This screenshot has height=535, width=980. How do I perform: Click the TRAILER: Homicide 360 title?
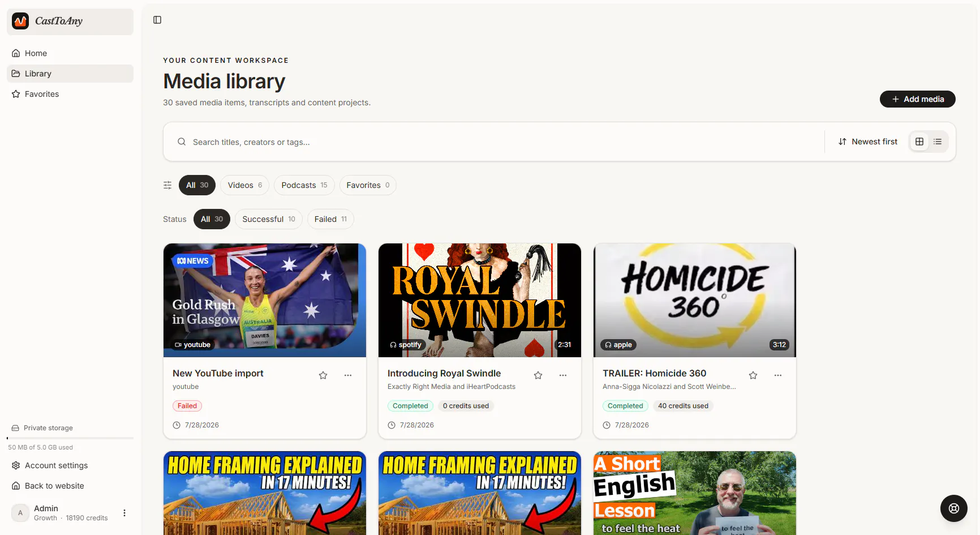point(654,374)
